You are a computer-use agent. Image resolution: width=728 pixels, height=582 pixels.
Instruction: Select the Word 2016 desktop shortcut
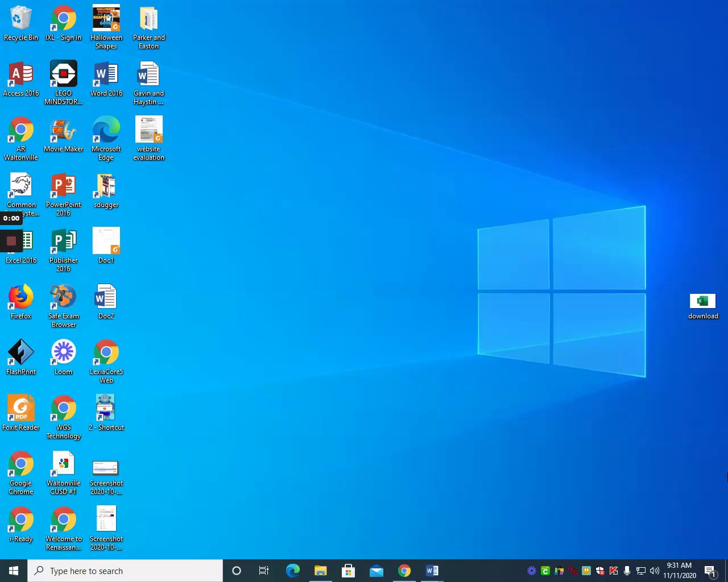point(106,80)
